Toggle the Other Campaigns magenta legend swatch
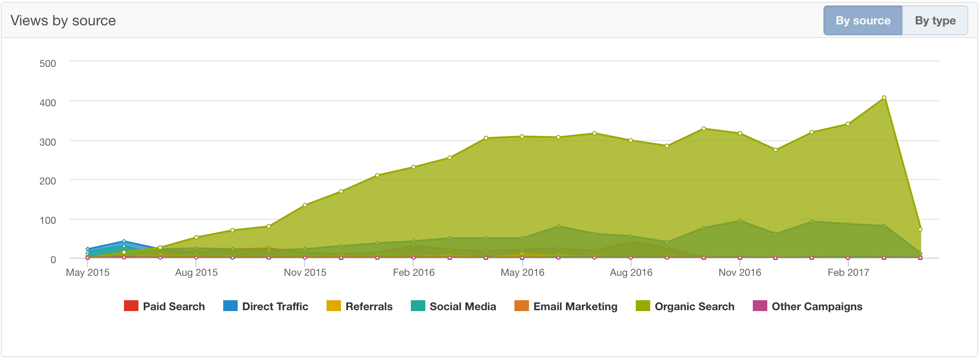 [x=760, y=306]
